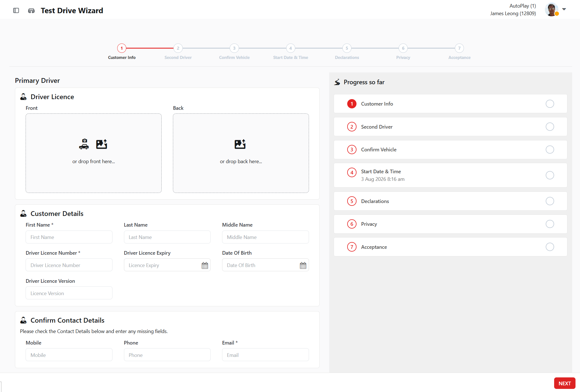This screenshot has height=392, width=580.
Task: Click the upload image icon in Back box
Action: tap(240, 144)
